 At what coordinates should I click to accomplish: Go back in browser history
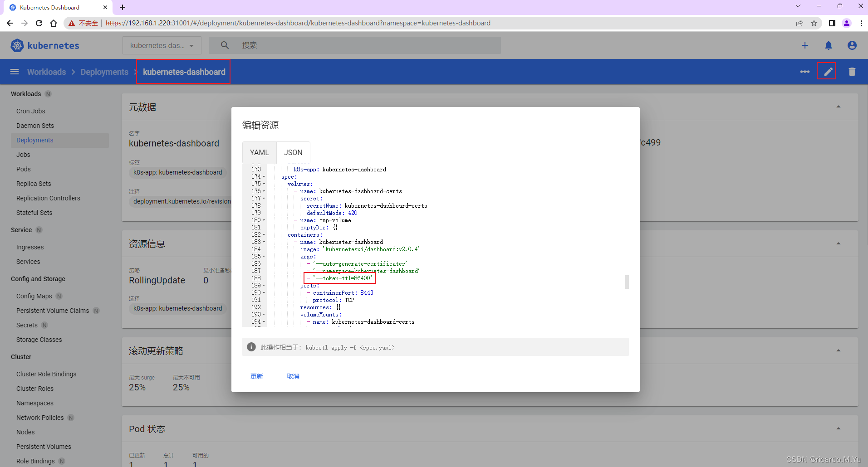point(10,23)
